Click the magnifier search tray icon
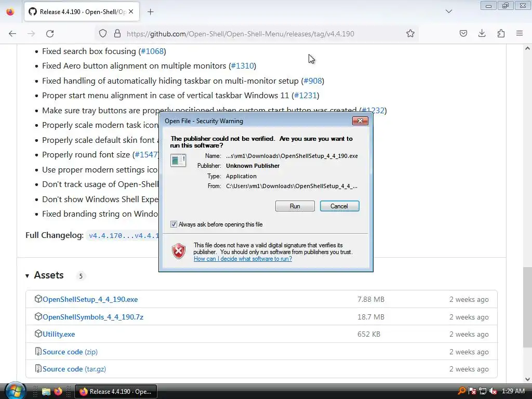Image resolution: width=532 pixels, height=399 pixels. [462, 391]
